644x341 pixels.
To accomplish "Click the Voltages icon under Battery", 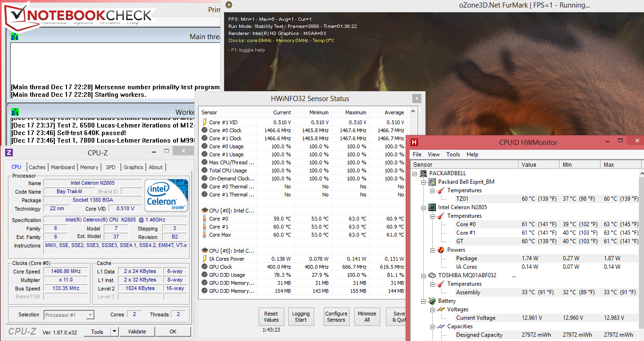I will (441, 309).
